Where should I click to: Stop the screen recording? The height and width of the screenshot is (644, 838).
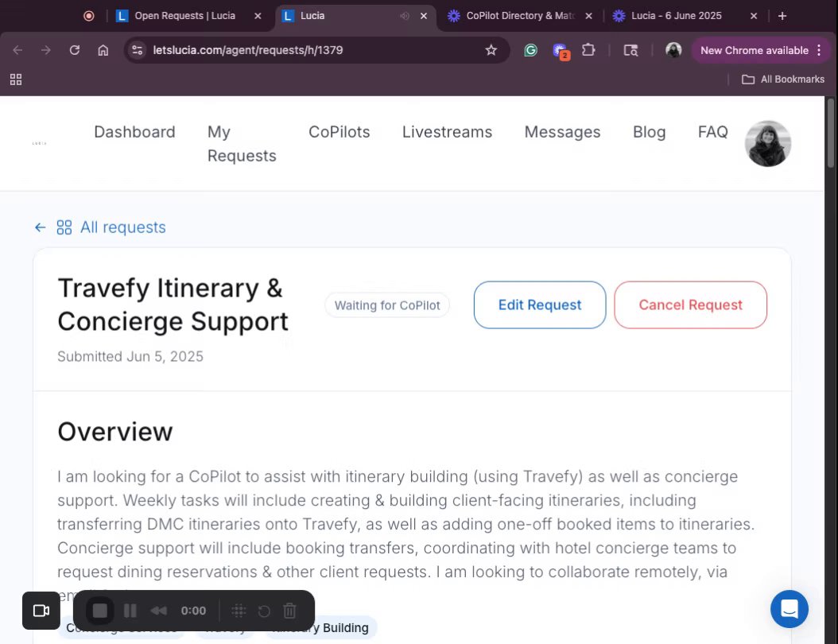(100, 611)
